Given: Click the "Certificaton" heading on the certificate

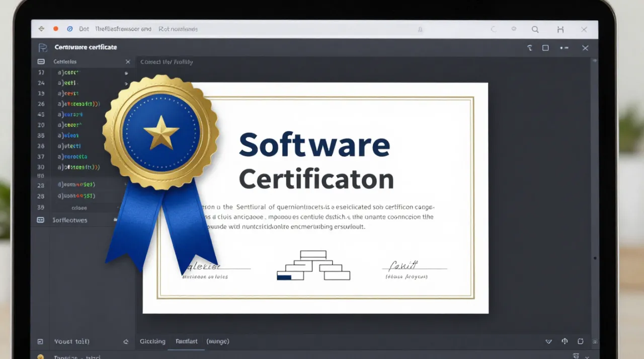Looking at the screenshot, I should click(316, 179).
